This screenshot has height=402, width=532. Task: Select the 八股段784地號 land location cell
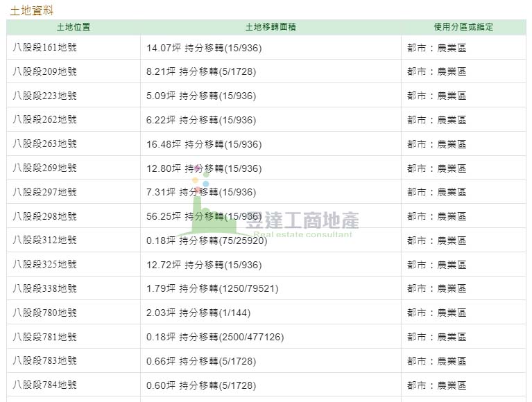pos(45,385)
